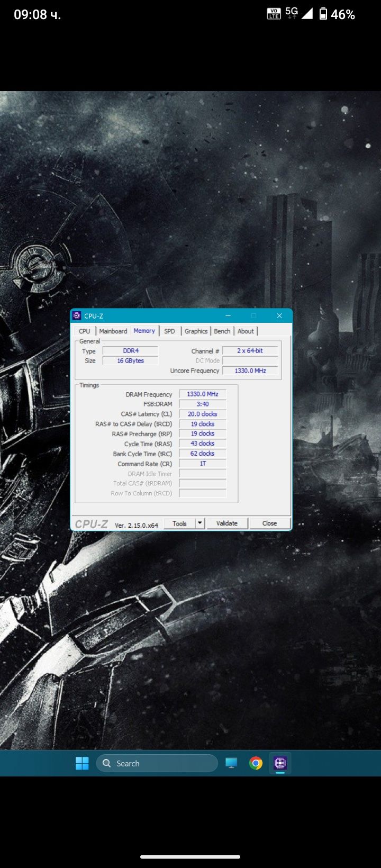Select the CPU-Z taskbar icon

pyautogui.click(x=280, y=763)
